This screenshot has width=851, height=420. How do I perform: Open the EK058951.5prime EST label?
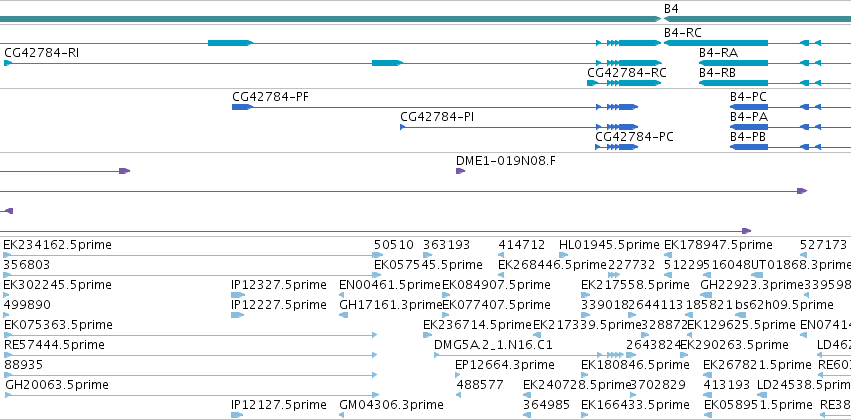[x=758, y=405]
